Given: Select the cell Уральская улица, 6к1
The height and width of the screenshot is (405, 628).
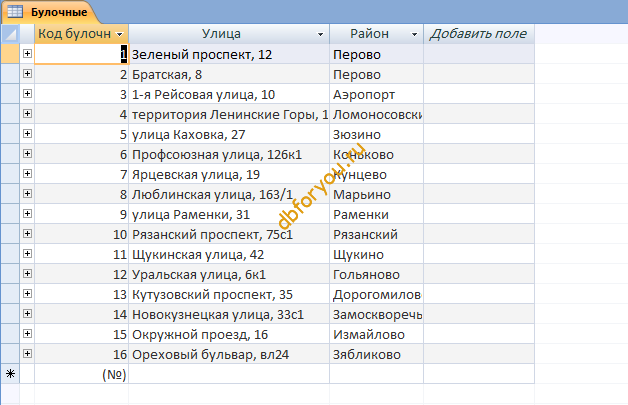Looking at the screenshot, I should 229,274.
